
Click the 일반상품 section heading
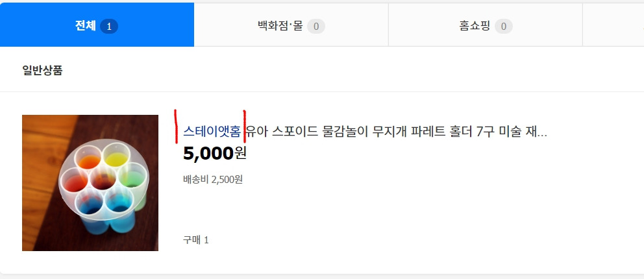(42, 71)
